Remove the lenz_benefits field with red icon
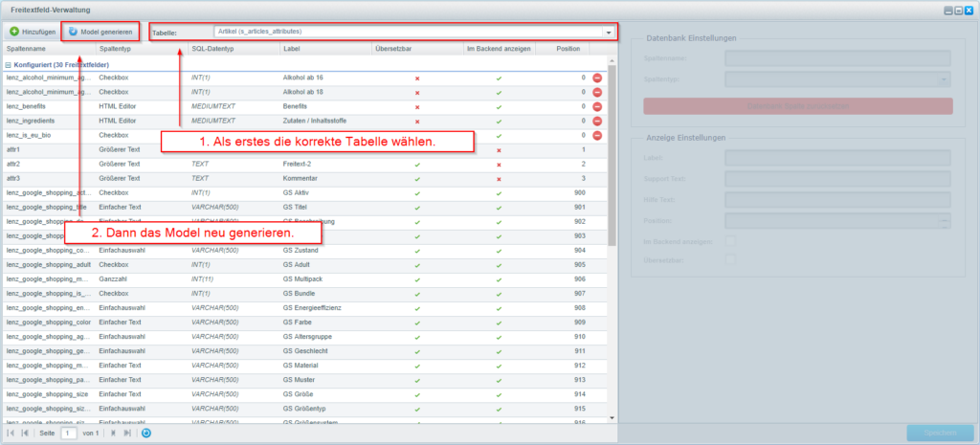Viewport: 980px width, 445px height. coord(597,106)
